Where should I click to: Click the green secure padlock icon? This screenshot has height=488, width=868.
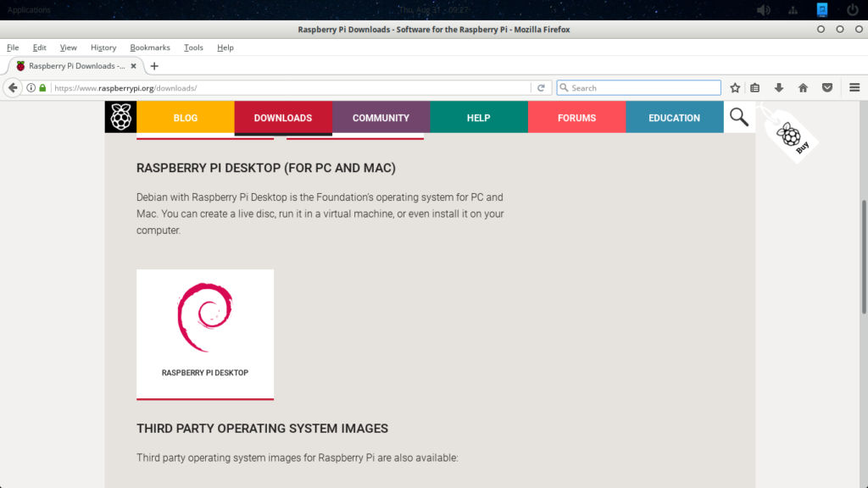point(42,87)
